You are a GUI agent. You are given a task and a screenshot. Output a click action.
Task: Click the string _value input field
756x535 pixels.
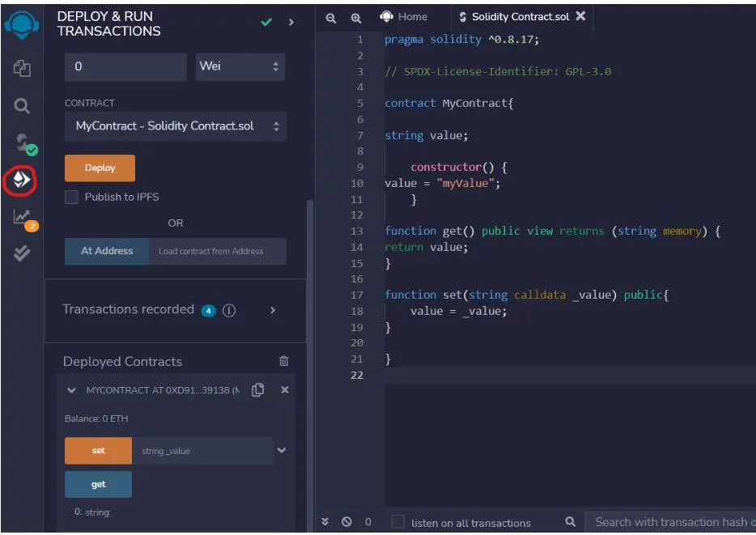(x=202, y=451)
